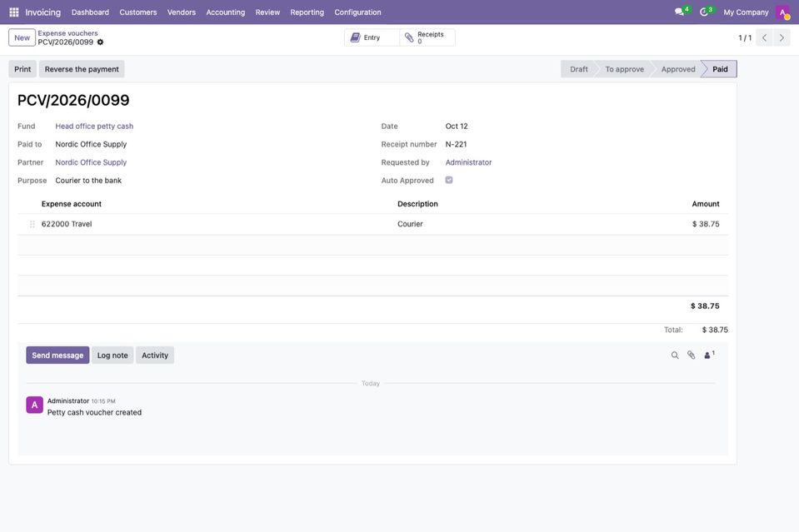
Task: Select the Approved status stage
Action: tap(677, 69)
